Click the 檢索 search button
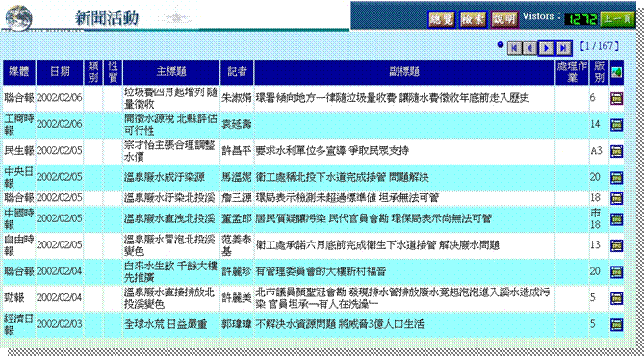The image size is (644, 356). 474,19
